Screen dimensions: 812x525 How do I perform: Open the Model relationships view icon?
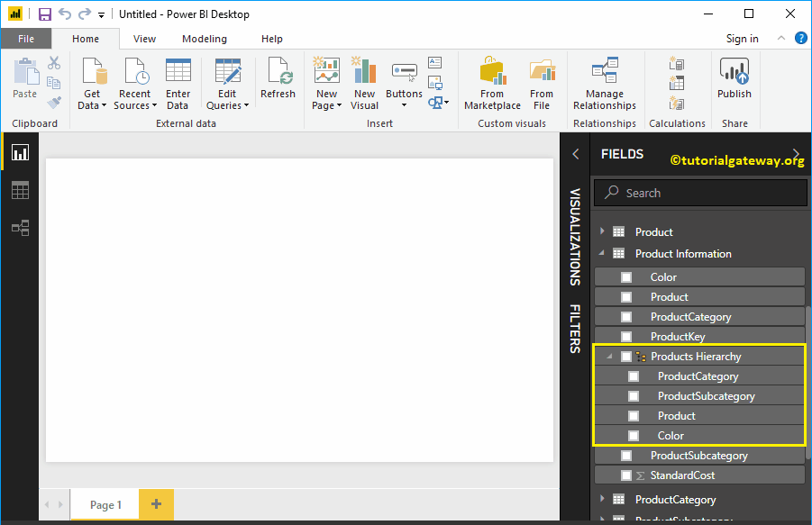pos(20,228)
